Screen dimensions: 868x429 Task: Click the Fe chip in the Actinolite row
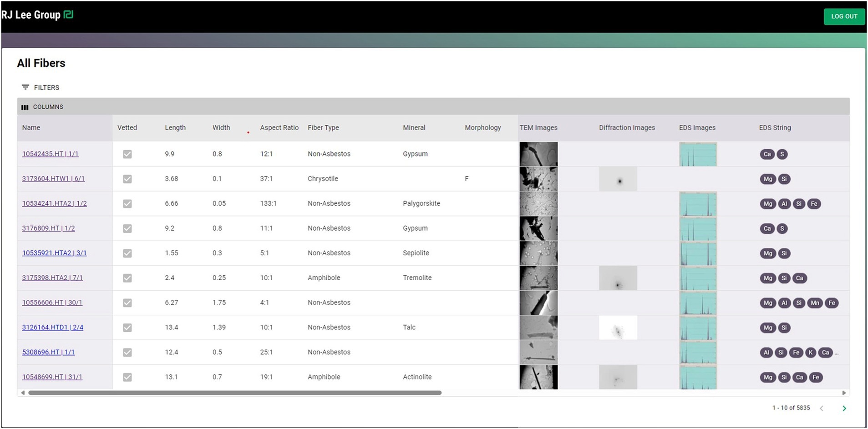(x=816, y=377)
